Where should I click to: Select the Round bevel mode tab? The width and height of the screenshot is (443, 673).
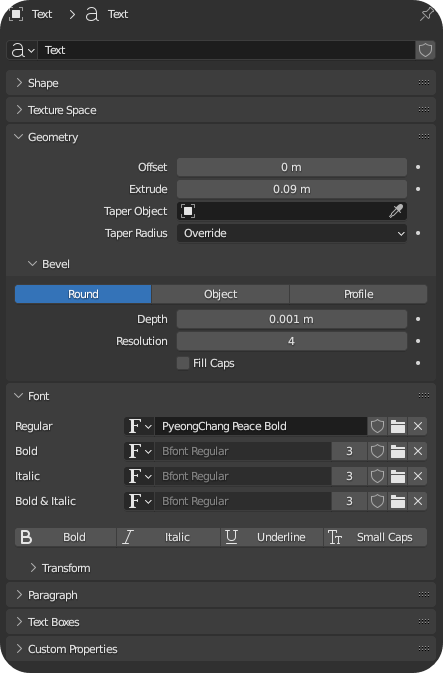[x=83, y=294]
